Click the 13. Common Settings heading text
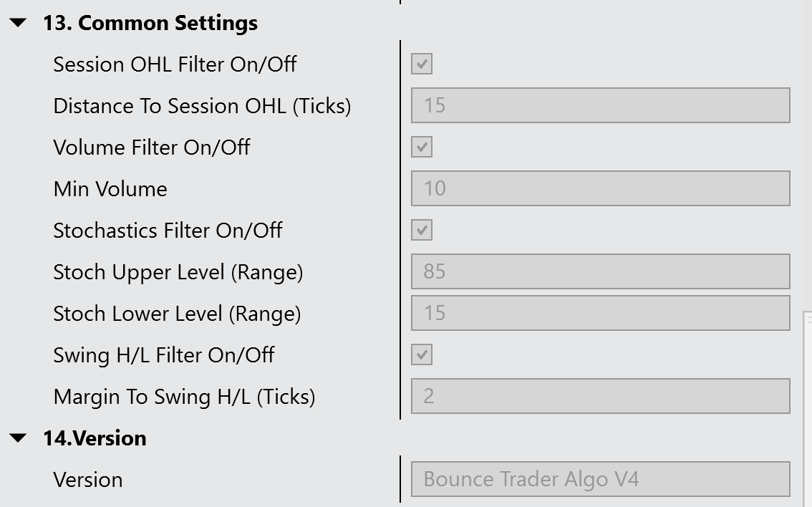 150,23
